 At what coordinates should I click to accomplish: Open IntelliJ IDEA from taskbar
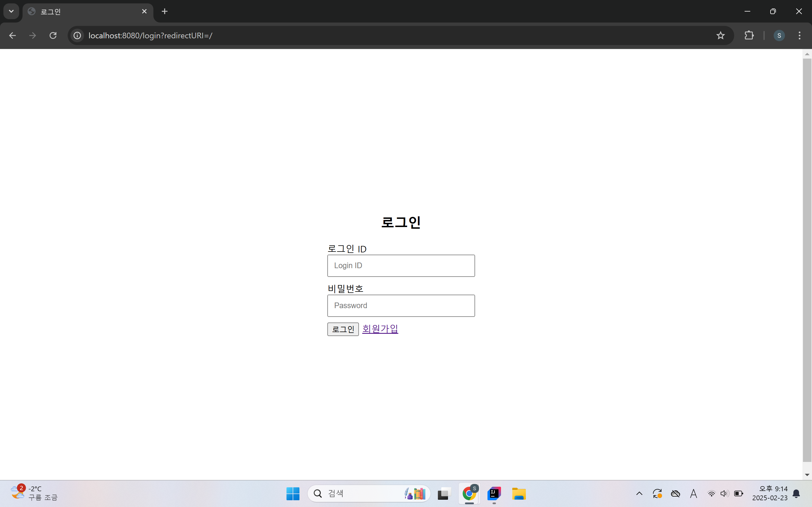tap(494, 493)
